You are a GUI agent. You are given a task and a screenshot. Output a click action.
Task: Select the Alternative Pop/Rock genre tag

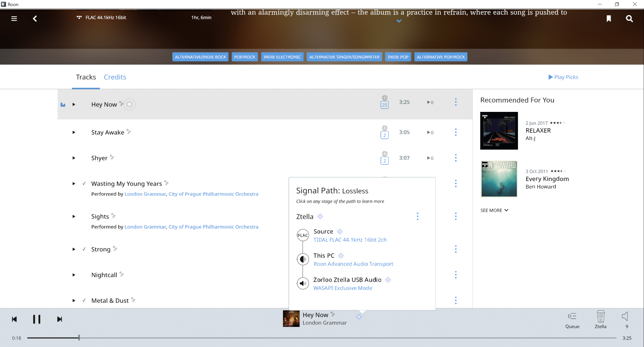pyautogui.click(x=441, y=57)
